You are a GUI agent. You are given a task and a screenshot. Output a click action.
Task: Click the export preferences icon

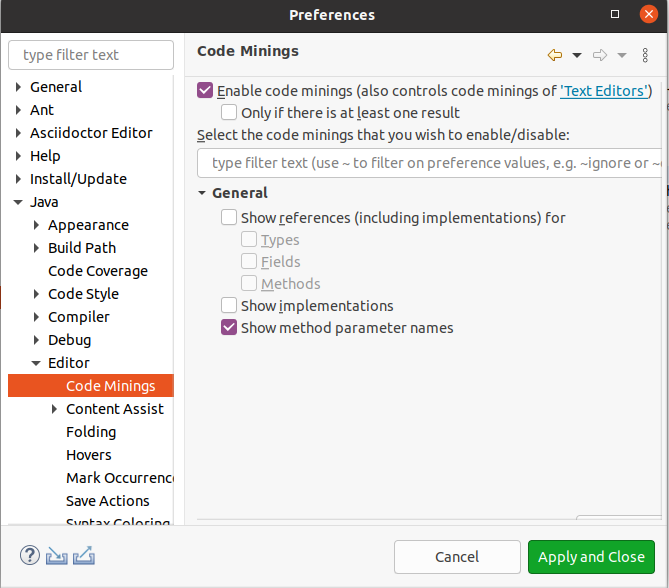point(84,556)
